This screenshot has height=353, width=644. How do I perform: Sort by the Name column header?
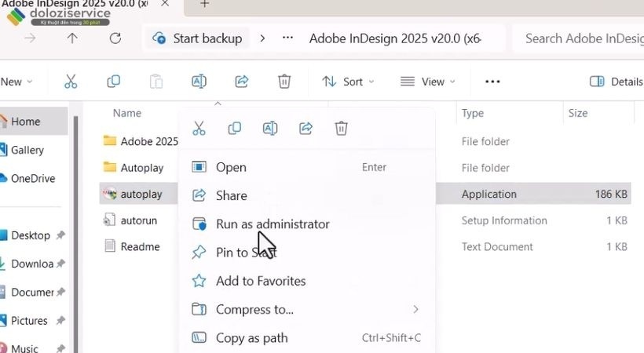[x=127, y=113]
